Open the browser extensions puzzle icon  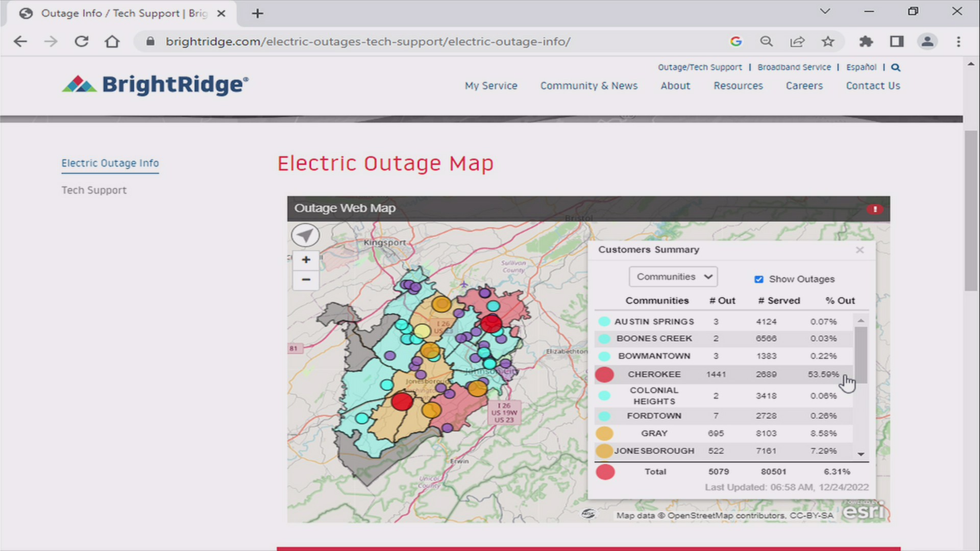pos(866,41)
